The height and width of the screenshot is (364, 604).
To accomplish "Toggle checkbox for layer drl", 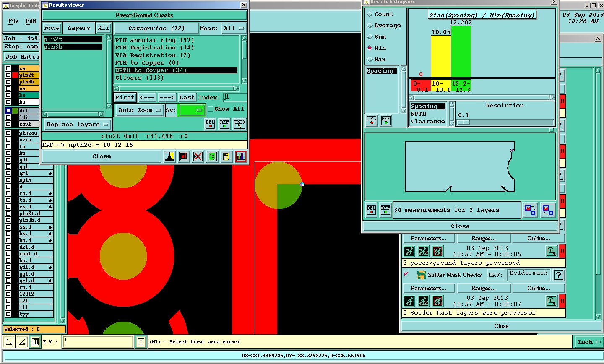I will 8,111.
